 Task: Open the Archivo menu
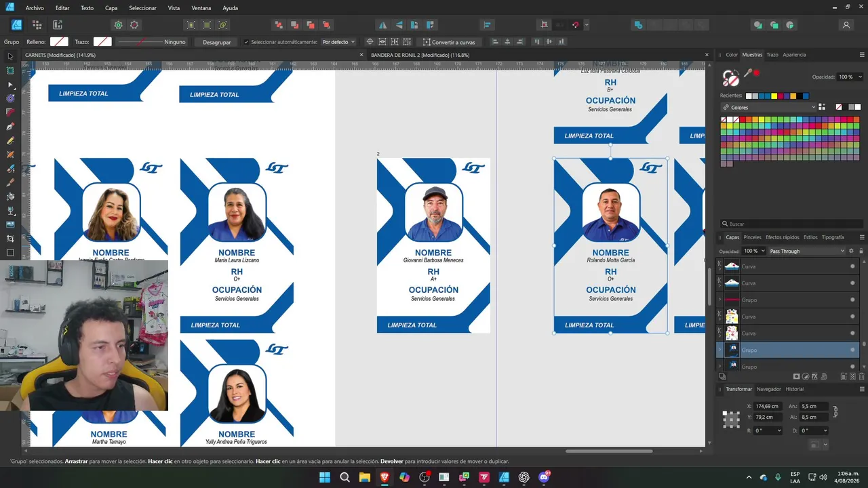point(35,8)
